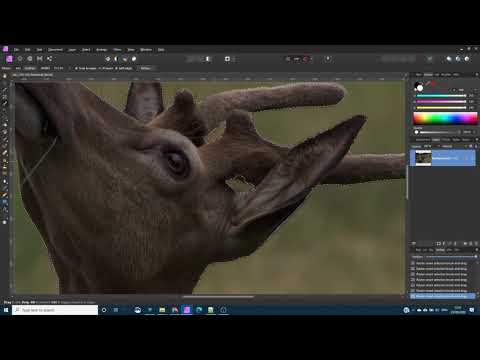480x360 pixels.
Task: Apply Auto Levels from the toolbar
Action: coord(108,59)
